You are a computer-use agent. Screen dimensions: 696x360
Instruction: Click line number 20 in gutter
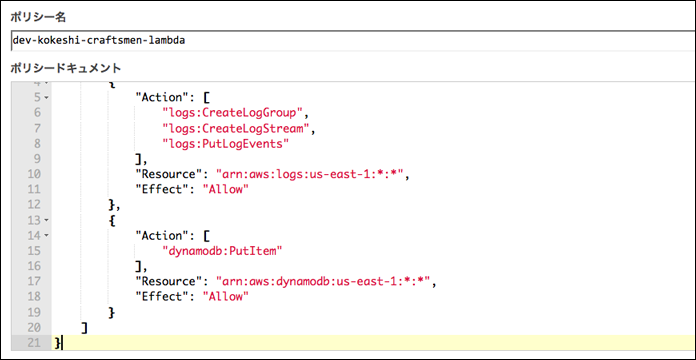33,328
